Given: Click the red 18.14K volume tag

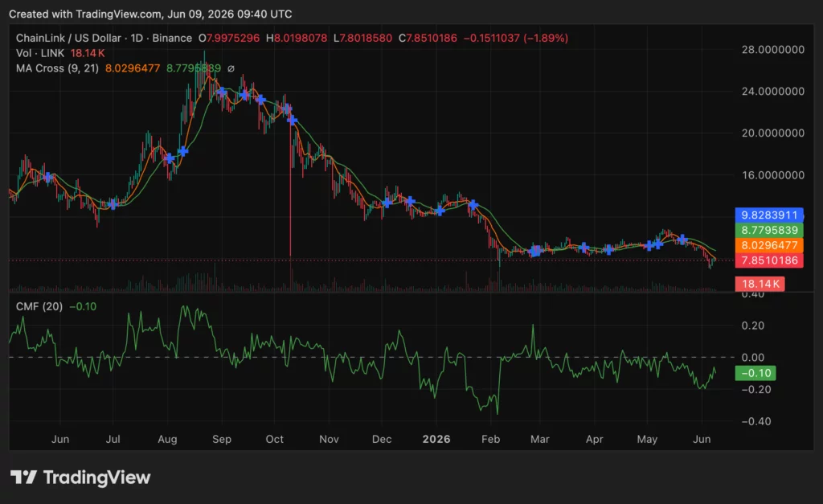Looking at the screenshot, I should [x=760, y=284].
